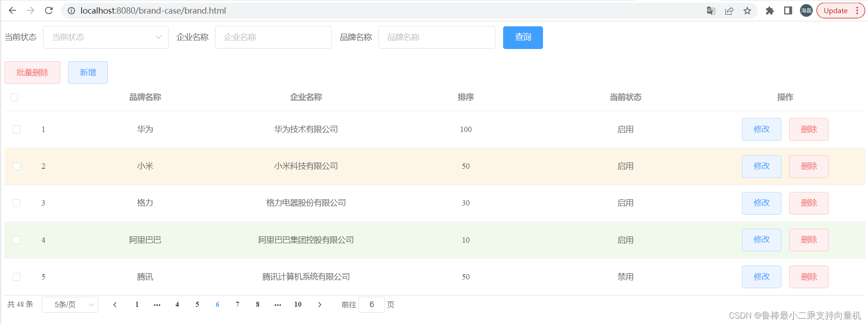Go to next page with right chevron
This screenshot has height=324, width=868.
click(x=320, y=304)
